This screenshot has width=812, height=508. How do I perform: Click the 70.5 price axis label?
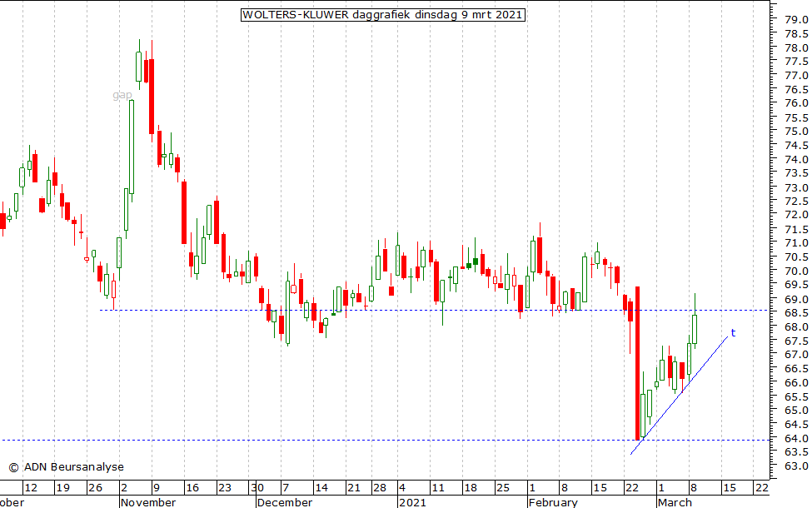coord(796,256)
